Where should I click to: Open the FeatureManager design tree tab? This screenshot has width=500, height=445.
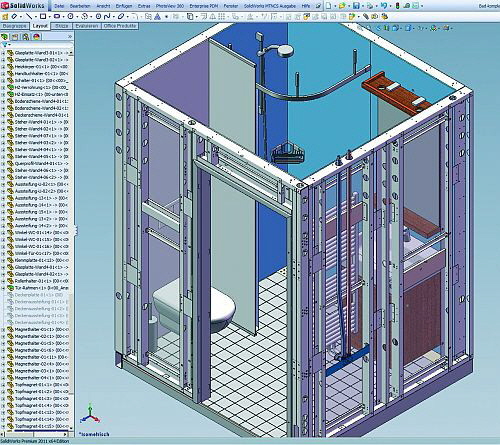[x=4, y=37]
